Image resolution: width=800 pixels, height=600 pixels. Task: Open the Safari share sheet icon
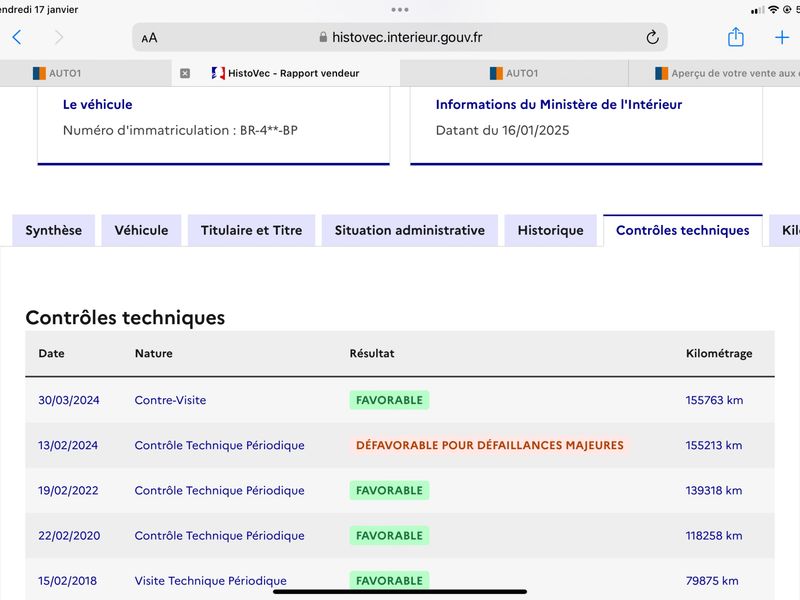click(x=735, y=37)
